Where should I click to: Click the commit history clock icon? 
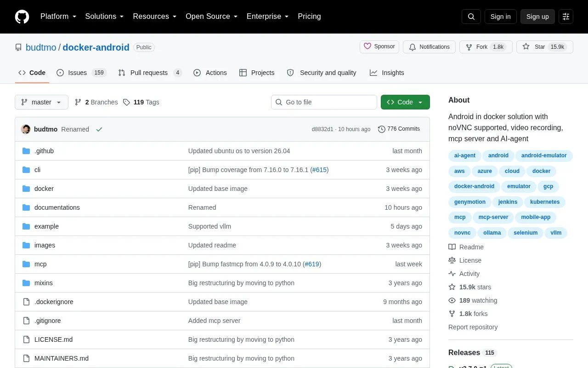click(382, 129)
